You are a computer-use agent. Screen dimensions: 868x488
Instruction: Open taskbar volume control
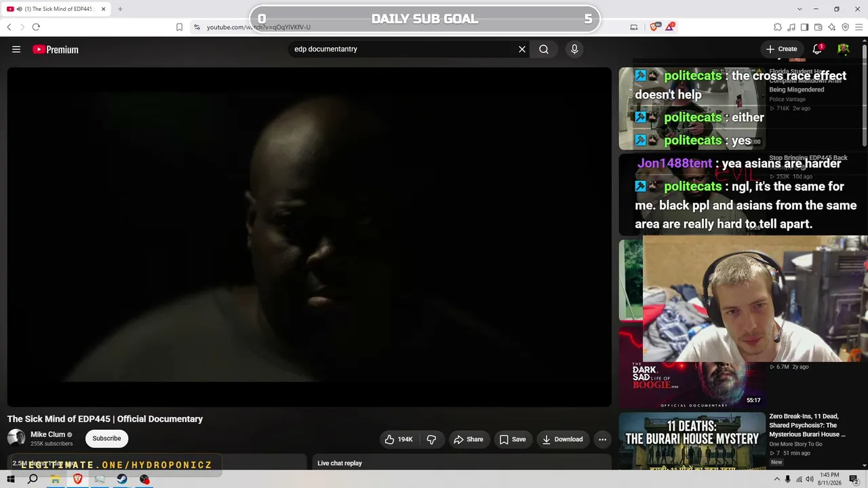coord(811,479)
